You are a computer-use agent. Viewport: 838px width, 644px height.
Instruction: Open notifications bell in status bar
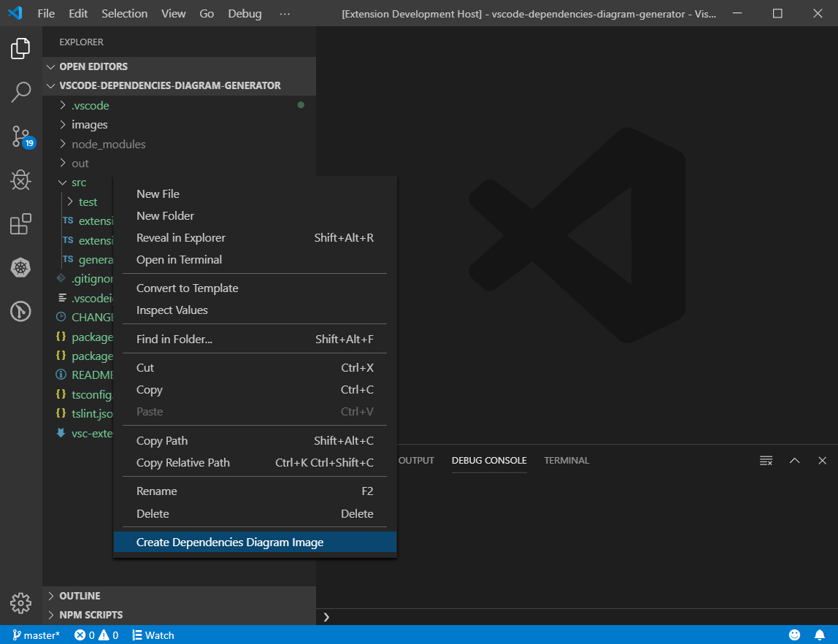(819, 635)
